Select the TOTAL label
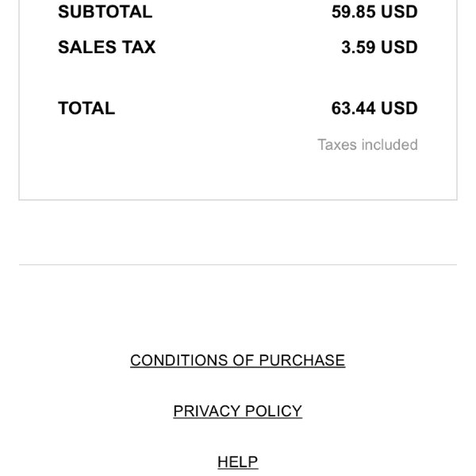Image resolution: width=476 pixels, height=476 pixels. point(86,108)
